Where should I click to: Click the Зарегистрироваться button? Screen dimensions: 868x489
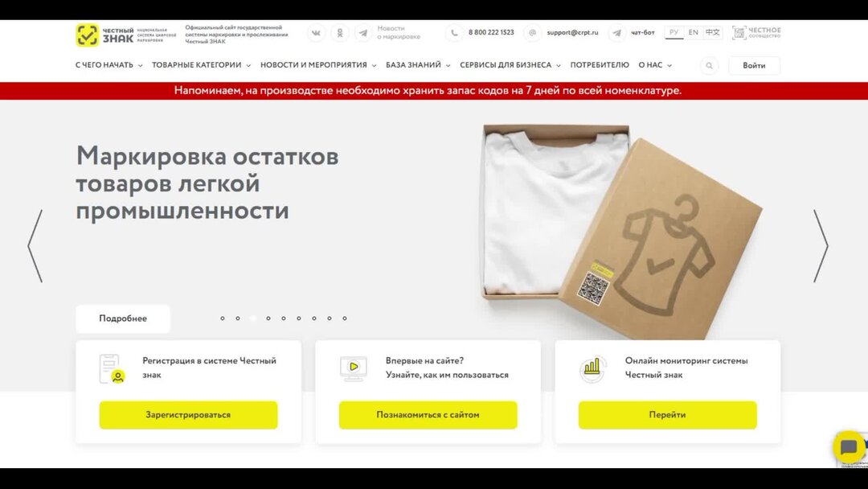tap(188, 415)
